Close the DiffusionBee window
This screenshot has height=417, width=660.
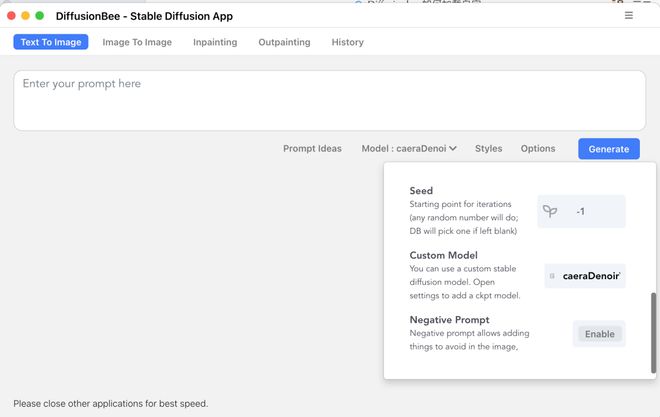pos(11,16)
